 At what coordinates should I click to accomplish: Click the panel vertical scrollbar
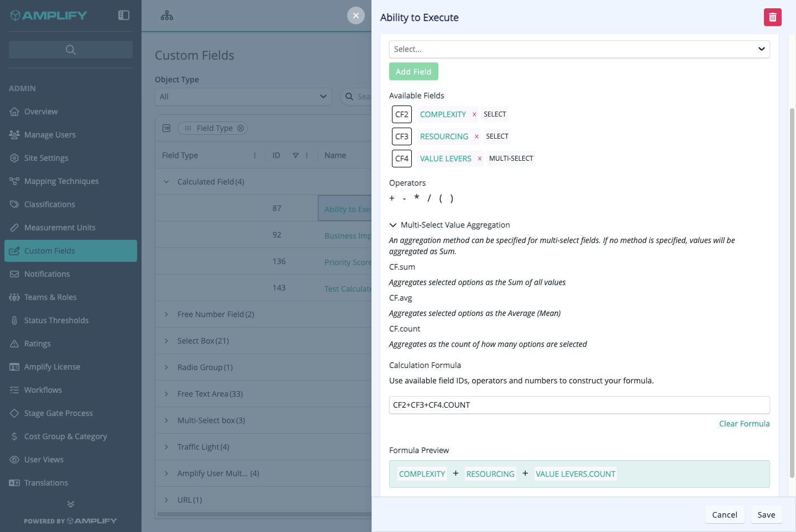(x=792, y=293)
